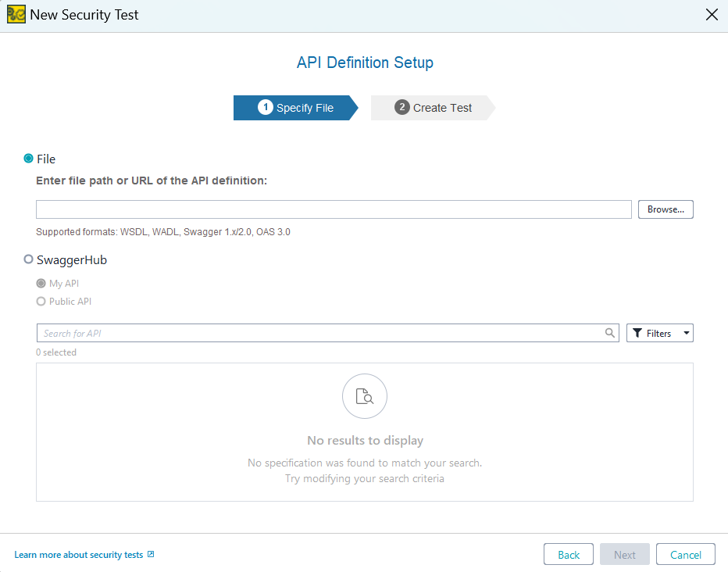
Task: Click the external-link icon after the Learn more link
Action: 152,554
